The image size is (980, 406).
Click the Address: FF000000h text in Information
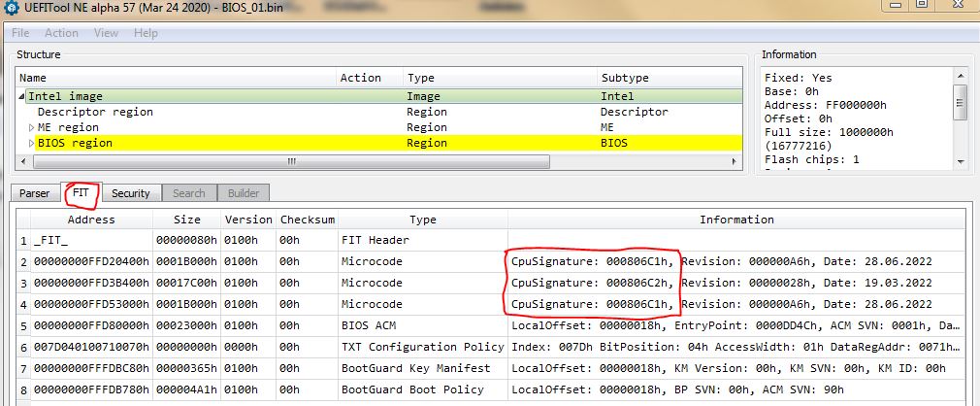825,105
